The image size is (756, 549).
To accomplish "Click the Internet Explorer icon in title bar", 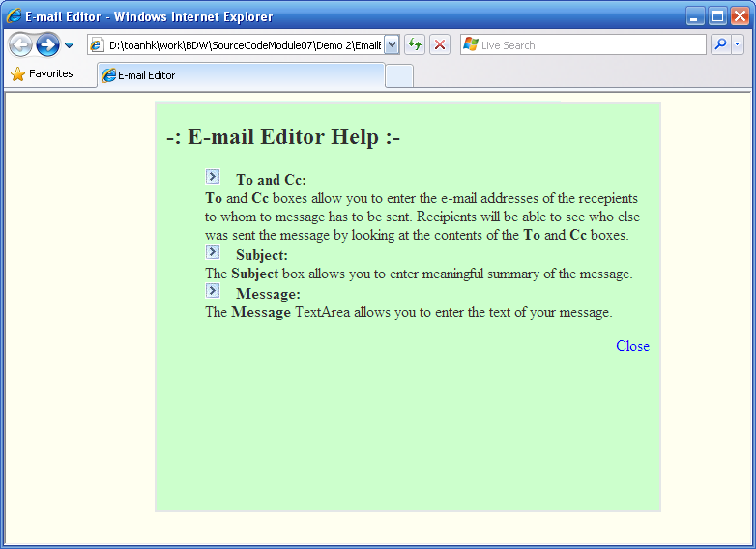I will click(x=15, y=16).
